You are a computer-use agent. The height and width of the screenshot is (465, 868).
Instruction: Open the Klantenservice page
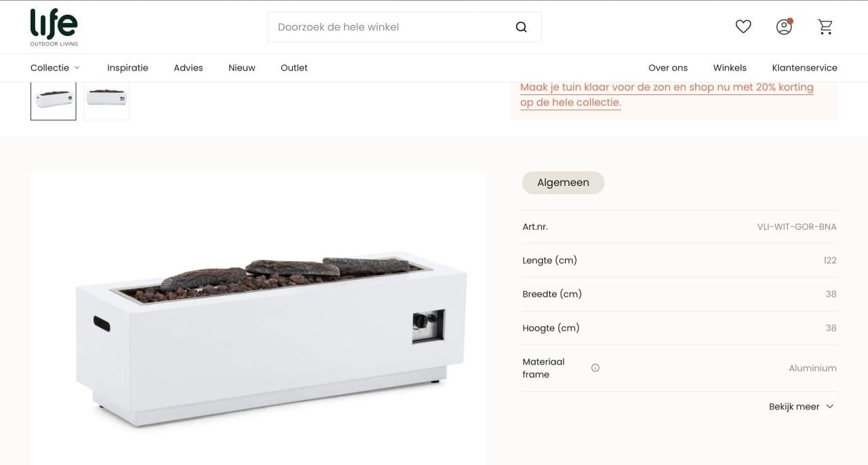(x=804, y=68)
